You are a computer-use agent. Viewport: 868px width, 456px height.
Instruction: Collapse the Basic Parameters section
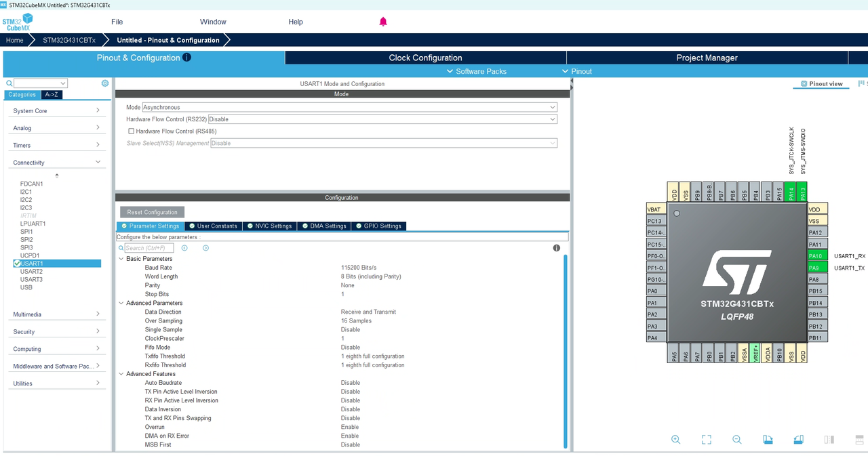(x=121, y=259)
